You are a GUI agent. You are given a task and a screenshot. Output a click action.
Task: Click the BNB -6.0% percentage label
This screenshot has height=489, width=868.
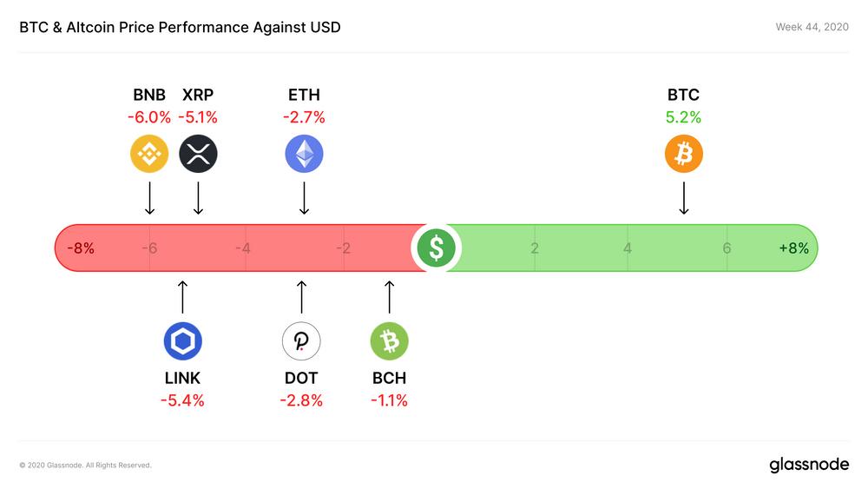[x=149, y=117]
